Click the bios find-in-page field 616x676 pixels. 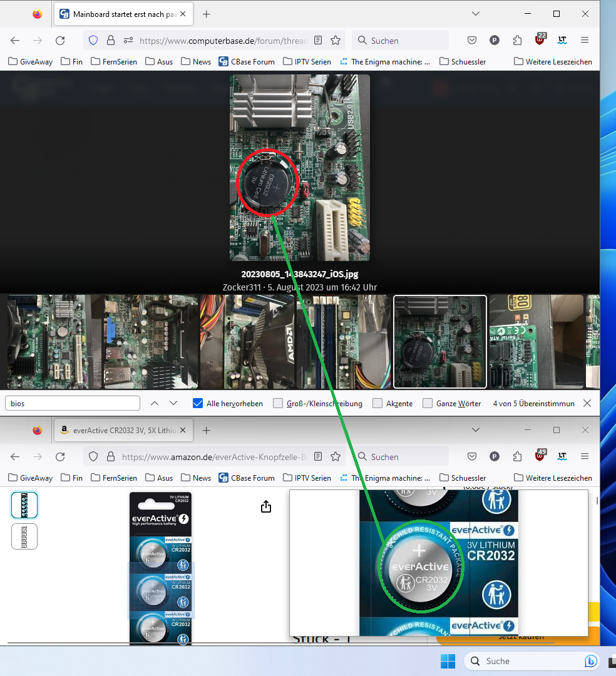point(73,404)
